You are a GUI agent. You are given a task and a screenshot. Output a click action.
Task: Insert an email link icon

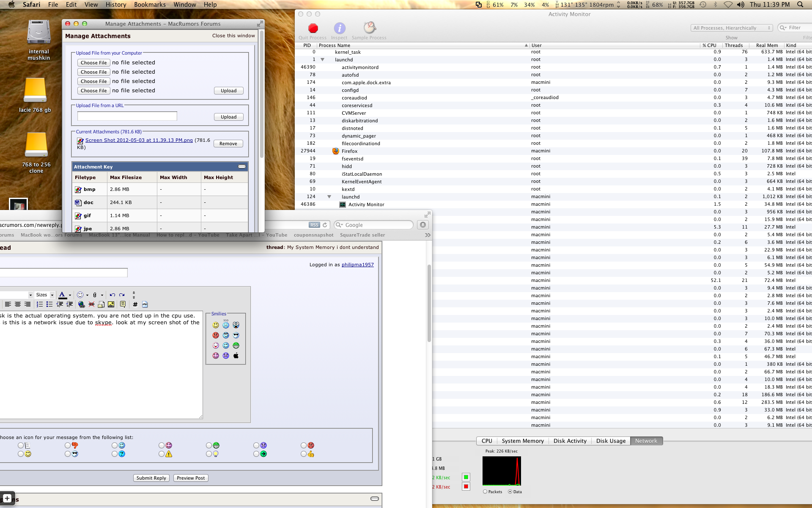(x=101, y=304)
